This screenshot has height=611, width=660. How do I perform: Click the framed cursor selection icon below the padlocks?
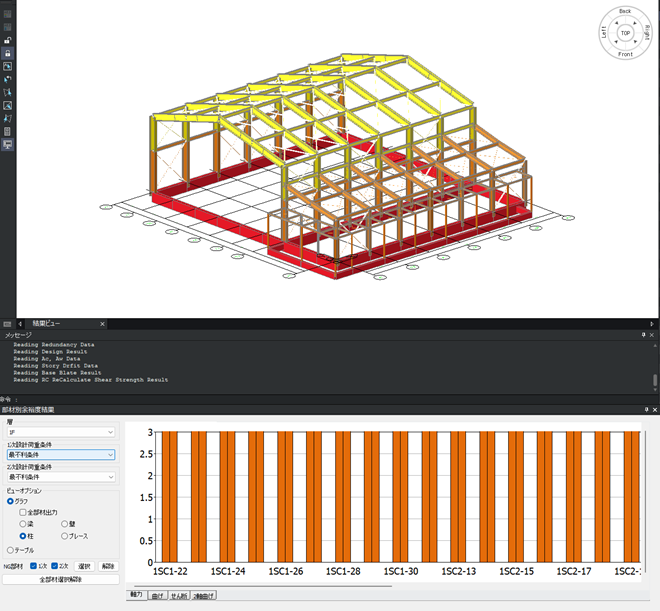(7, 66)
